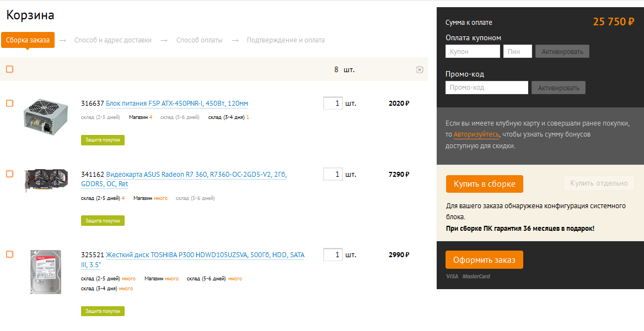Click the TOSHIBA hard drive product image
644x331 pixels.
point(46,272)
